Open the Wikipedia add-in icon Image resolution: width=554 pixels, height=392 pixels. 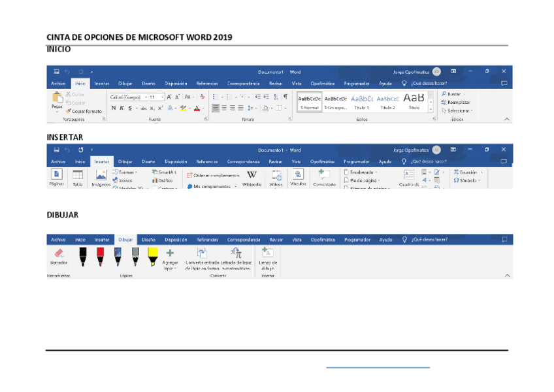coord(252,176)
